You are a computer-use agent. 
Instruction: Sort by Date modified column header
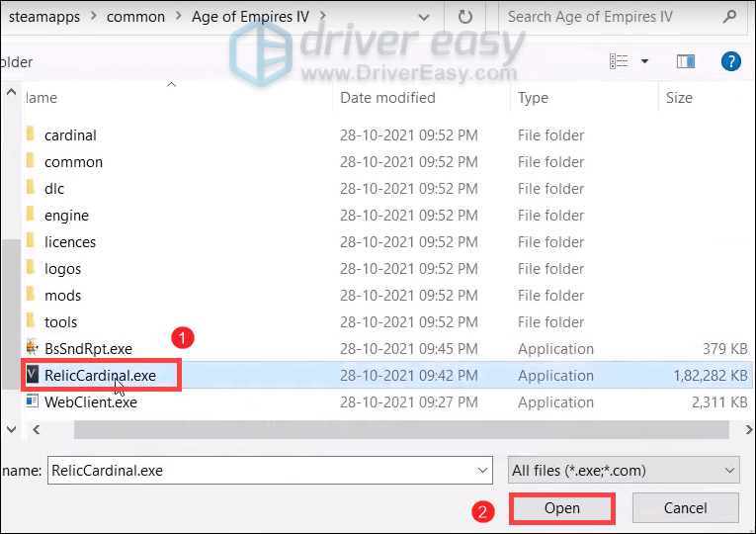[387, 98]
